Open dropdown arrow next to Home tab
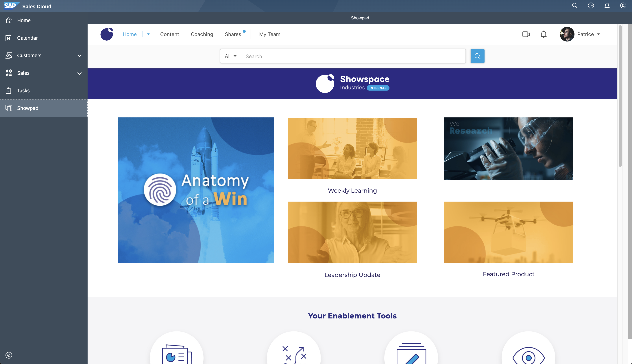Screen dimensions: 632x364 point(148,34)
